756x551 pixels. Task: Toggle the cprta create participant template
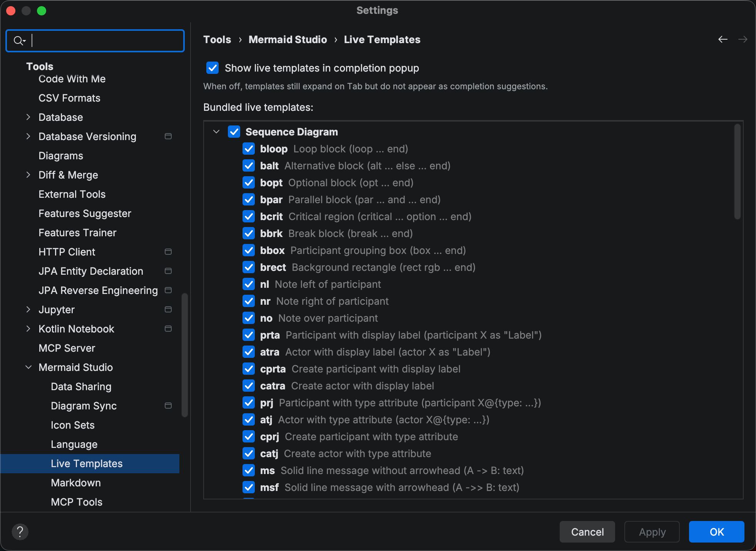click(x=249, y=369)
